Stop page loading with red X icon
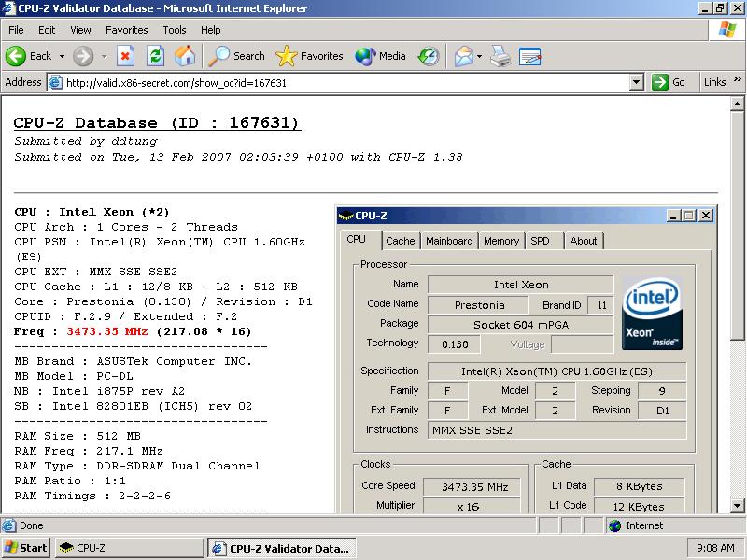The height and width of the screenshot is (560, 747). click(125, 56)
